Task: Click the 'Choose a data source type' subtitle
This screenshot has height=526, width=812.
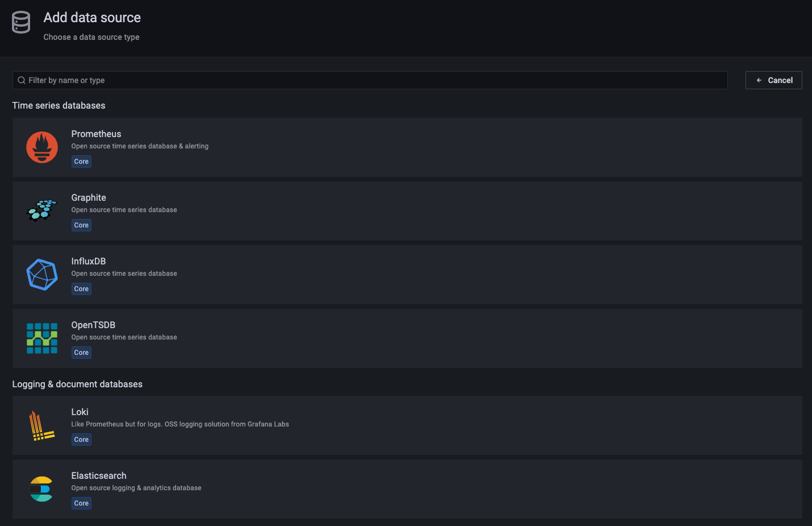Action: 91,37
